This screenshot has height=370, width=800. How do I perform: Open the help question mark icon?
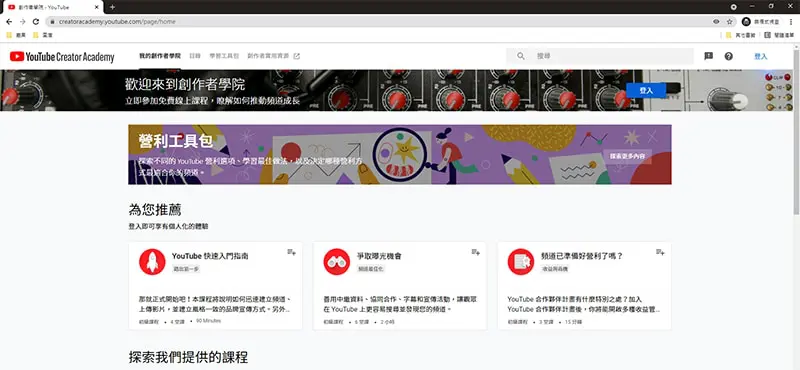point(729,56)
